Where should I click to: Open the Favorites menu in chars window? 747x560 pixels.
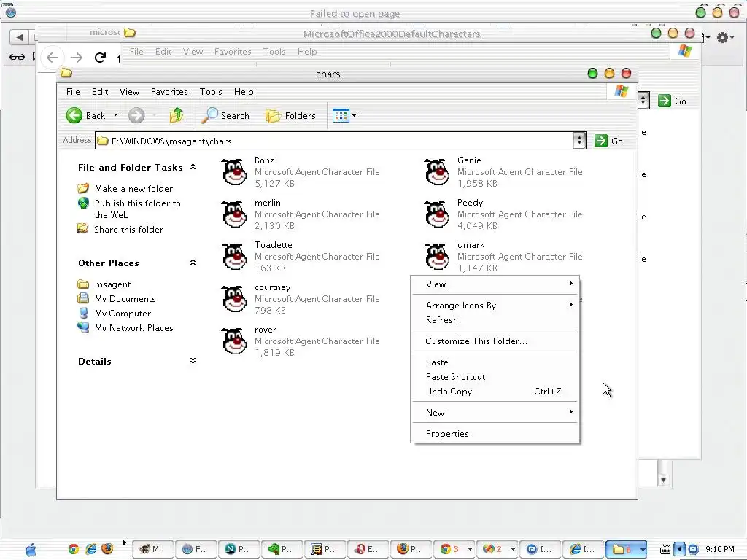169,91
